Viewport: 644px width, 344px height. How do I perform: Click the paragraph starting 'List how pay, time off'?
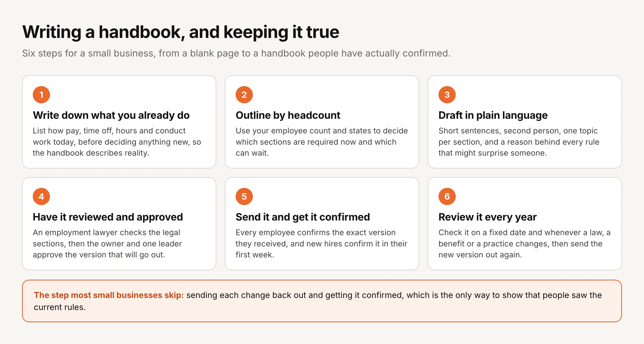[x=117, y=142]
